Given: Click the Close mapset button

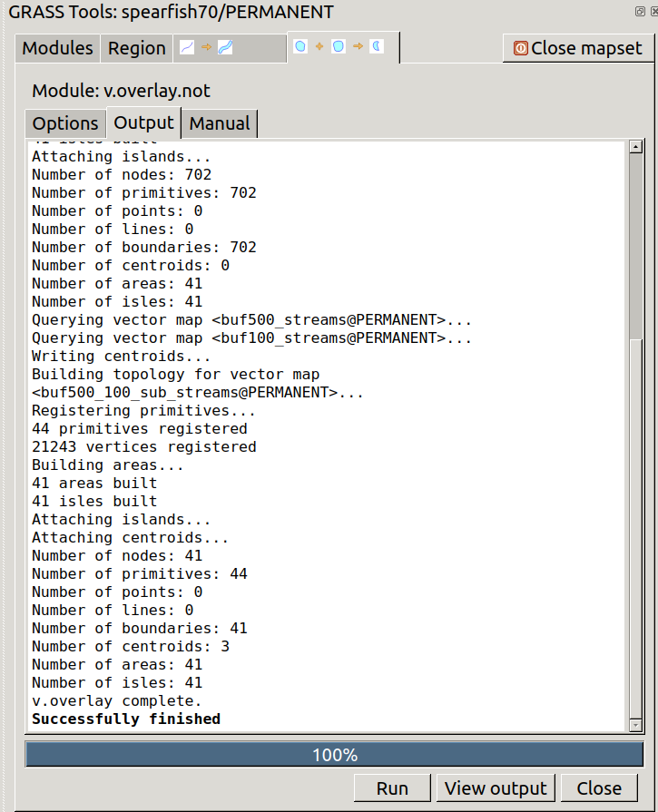Looking at the screenshot, I should click(x=578, y=48).
